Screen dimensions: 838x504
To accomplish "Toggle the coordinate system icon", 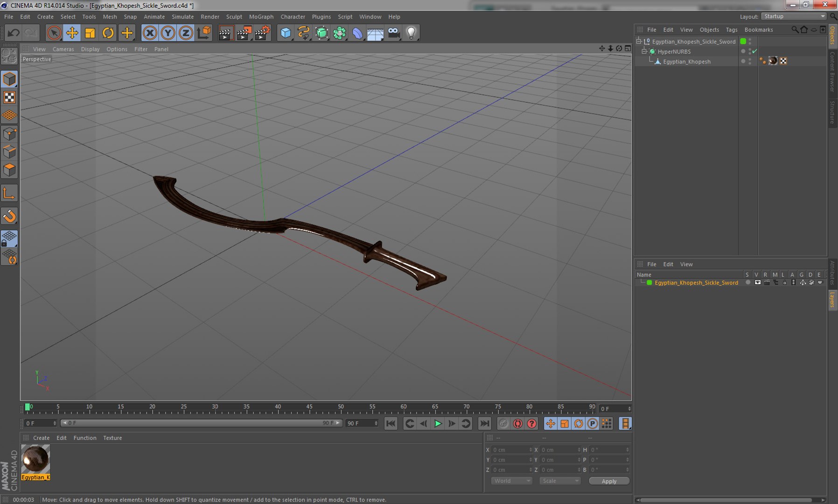I will point(204,33).
